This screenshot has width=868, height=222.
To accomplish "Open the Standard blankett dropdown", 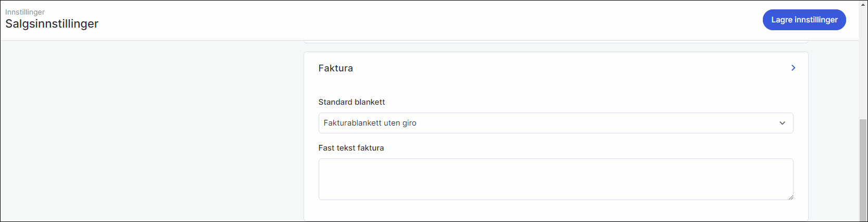I will pos(555,123).
